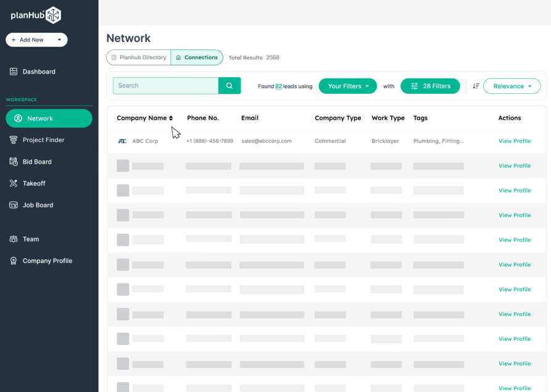Image resolution: width=551 pixels, height=392 pixels.
Task: Focus the Search input field
Action: [x=165, y=86]
